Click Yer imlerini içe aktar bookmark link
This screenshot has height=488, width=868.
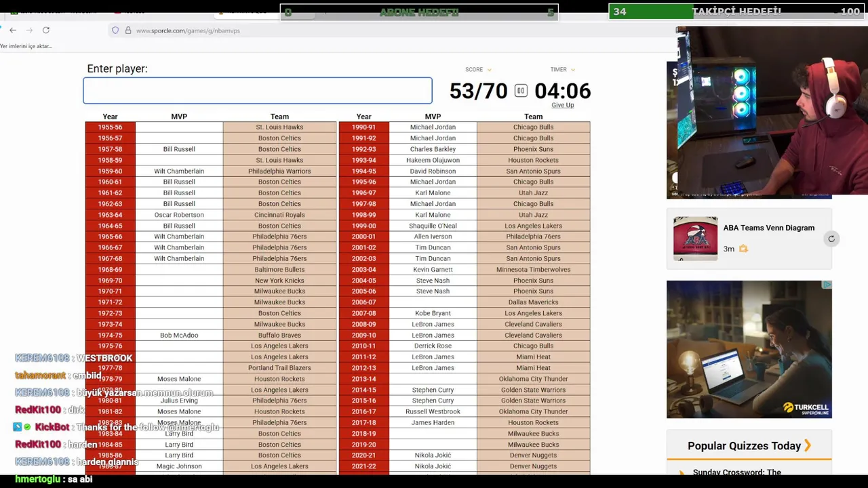pyautogui.click(x=26, y=46)
